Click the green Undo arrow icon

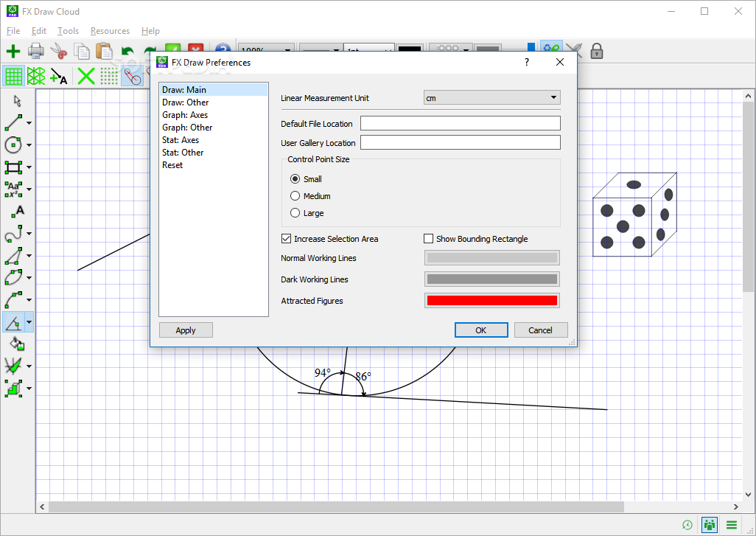coord(127,51)
